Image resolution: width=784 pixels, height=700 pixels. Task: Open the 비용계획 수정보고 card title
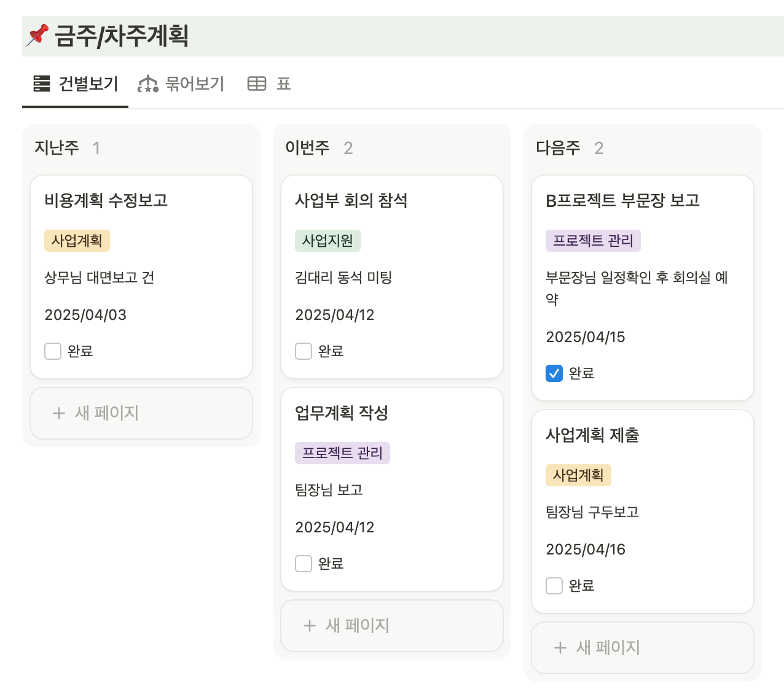pos(106,200)
